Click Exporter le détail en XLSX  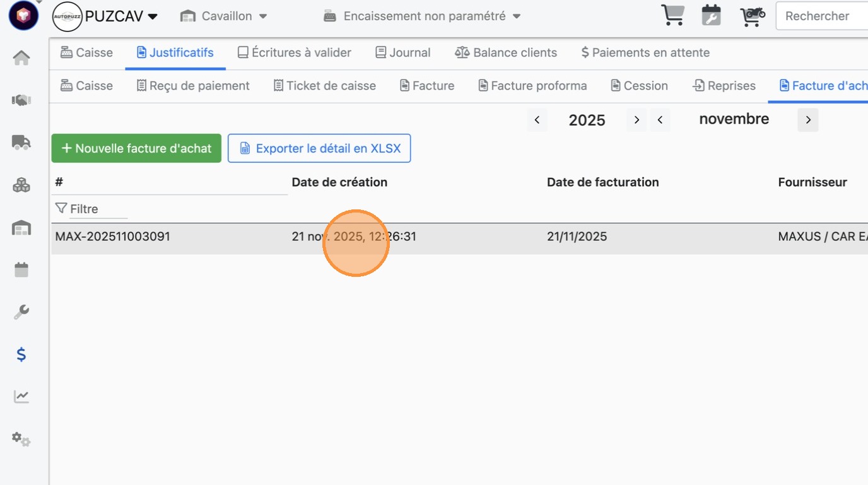coord(319,148)
